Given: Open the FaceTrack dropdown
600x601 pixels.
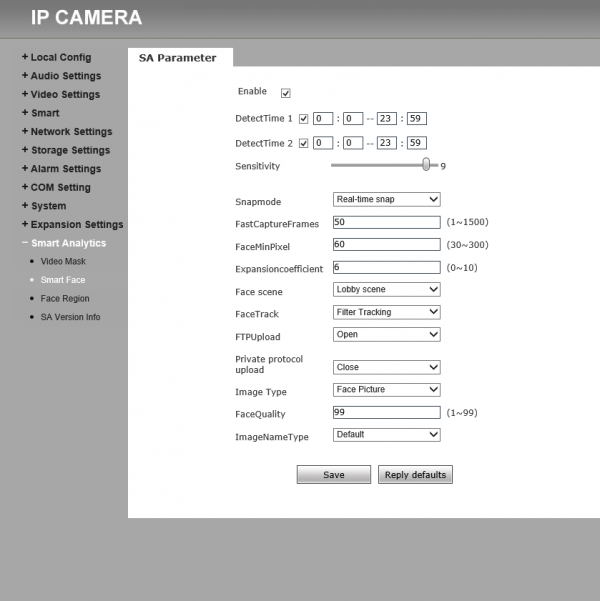Looking at the screenshot, I should pos(386,312).
